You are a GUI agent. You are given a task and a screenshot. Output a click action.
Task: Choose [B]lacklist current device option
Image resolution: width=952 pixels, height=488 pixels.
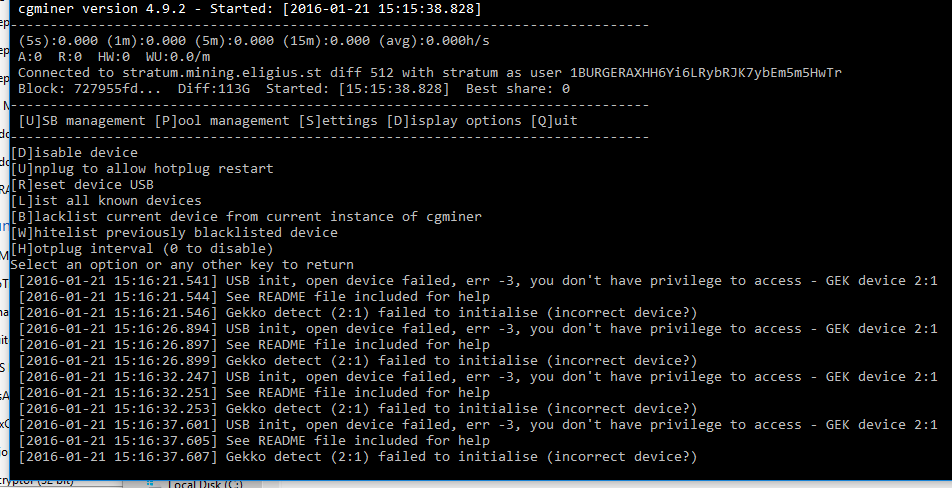click(x=246, y=217)
